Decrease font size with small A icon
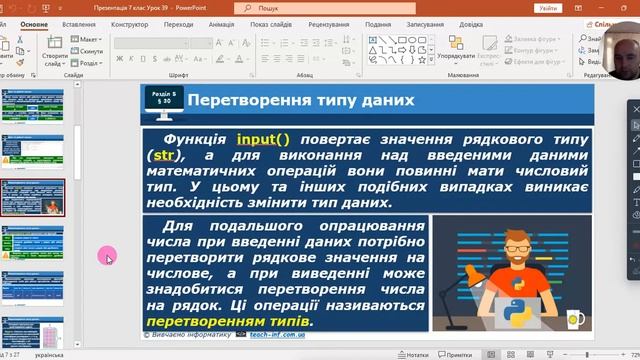 (x=231, y=43)
